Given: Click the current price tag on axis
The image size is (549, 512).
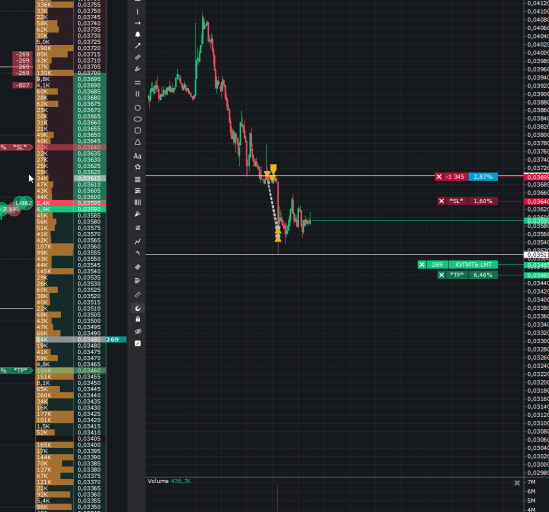Looking at the screenshot, I should click(x=536, y=221).
